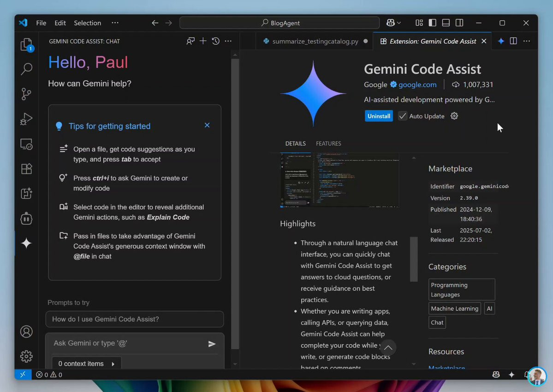Click identifier google.geminicode value

coord(484,186)
